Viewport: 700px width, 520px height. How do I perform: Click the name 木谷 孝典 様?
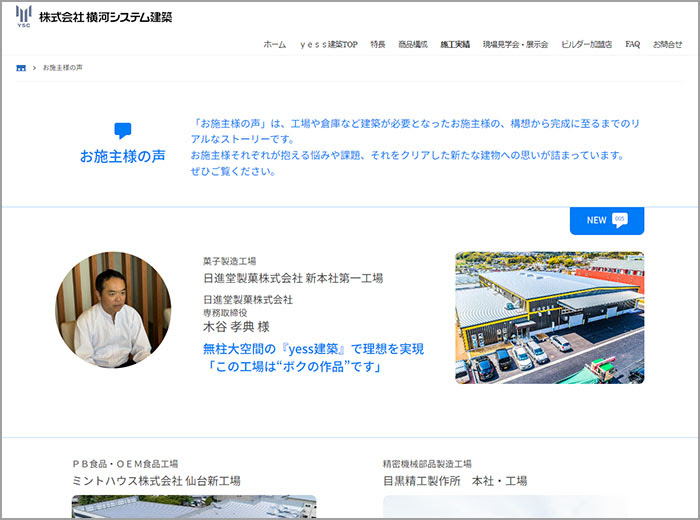pos(236,327)
